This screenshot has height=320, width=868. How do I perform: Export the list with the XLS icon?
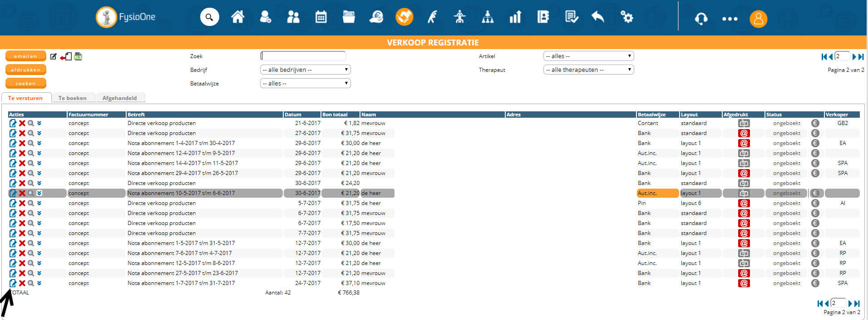(78, 56)
